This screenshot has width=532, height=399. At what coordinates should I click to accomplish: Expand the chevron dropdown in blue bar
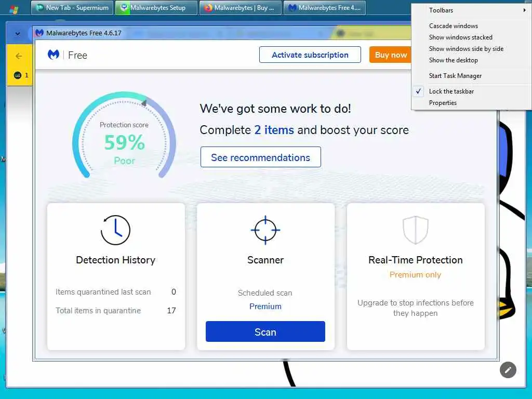18,34
